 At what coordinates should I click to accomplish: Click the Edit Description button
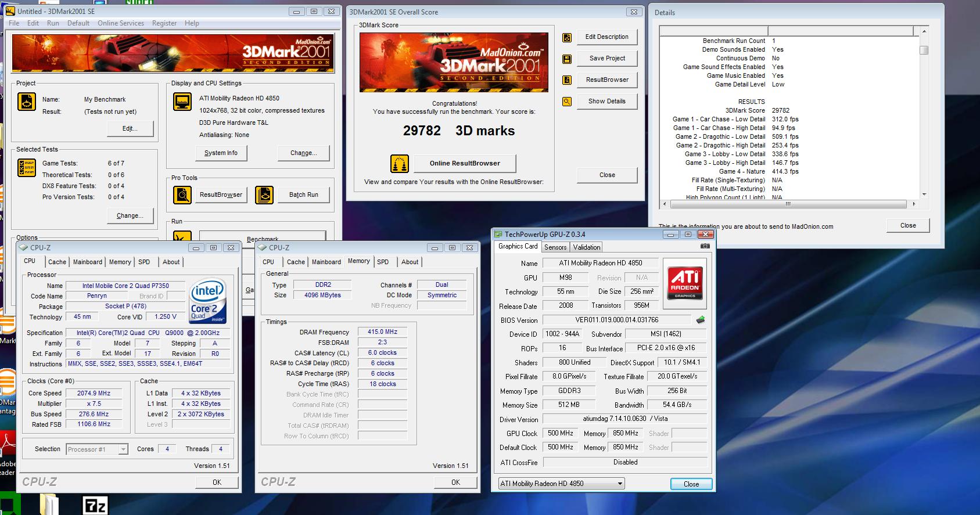click(x=607, y=37)
